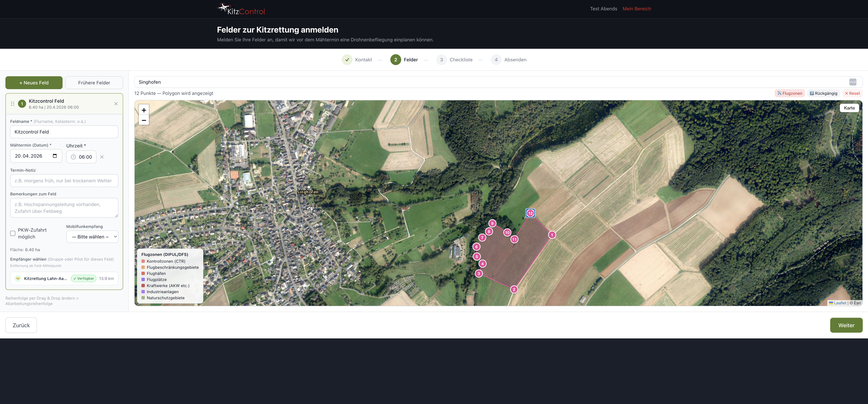
Task: Open Mein Bereich link
Action: coord(637,9)
